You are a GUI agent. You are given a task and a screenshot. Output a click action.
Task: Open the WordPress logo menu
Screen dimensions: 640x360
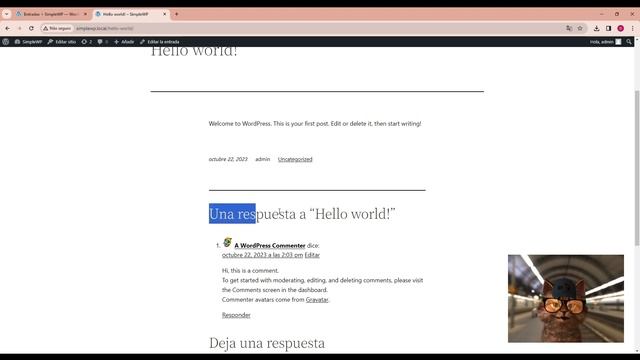[6, 42]
